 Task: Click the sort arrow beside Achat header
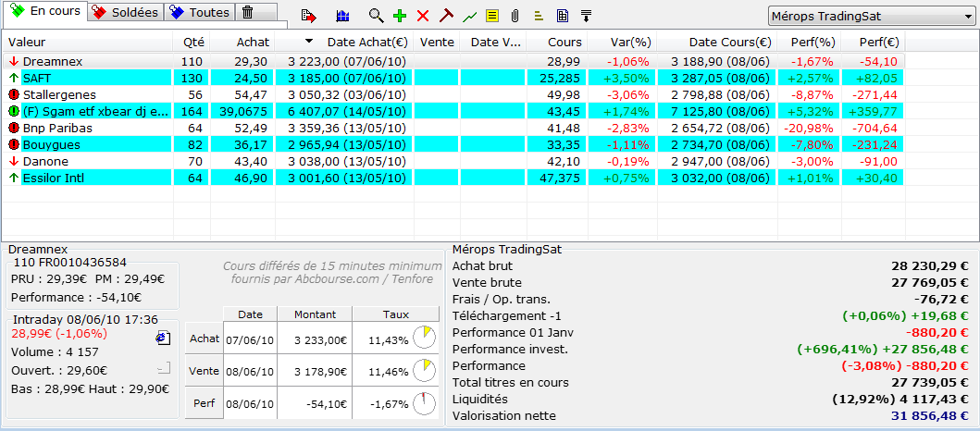point(309,42)
